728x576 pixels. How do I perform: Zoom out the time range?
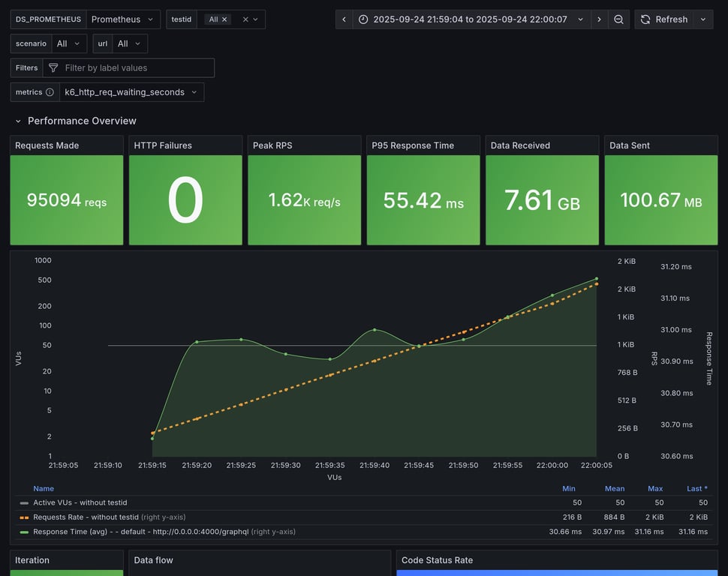[618, 19]
